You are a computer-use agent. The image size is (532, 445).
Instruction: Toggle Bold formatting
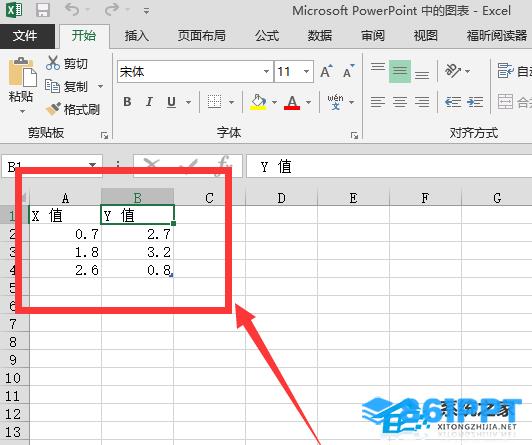coord(128,102)
